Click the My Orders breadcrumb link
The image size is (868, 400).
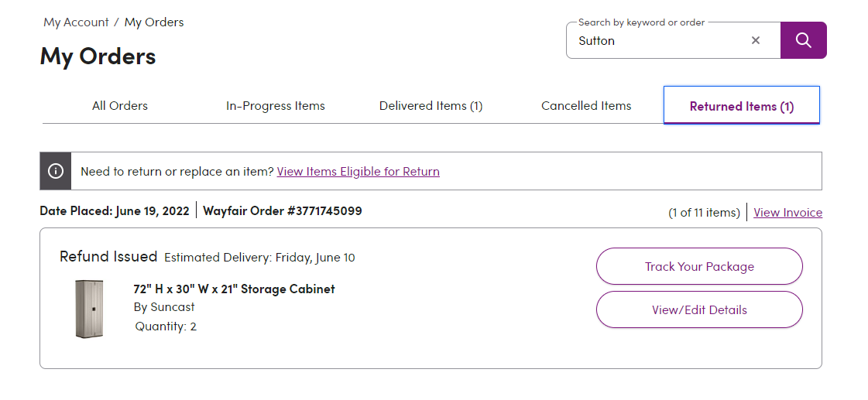click(x=154, y=22)
